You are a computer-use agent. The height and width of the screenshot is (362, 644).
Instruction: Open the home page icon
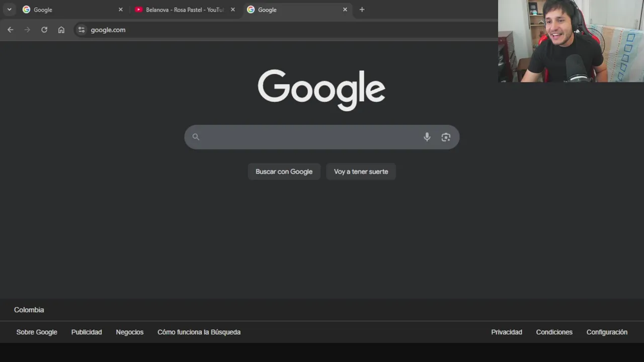click(61, 30)
